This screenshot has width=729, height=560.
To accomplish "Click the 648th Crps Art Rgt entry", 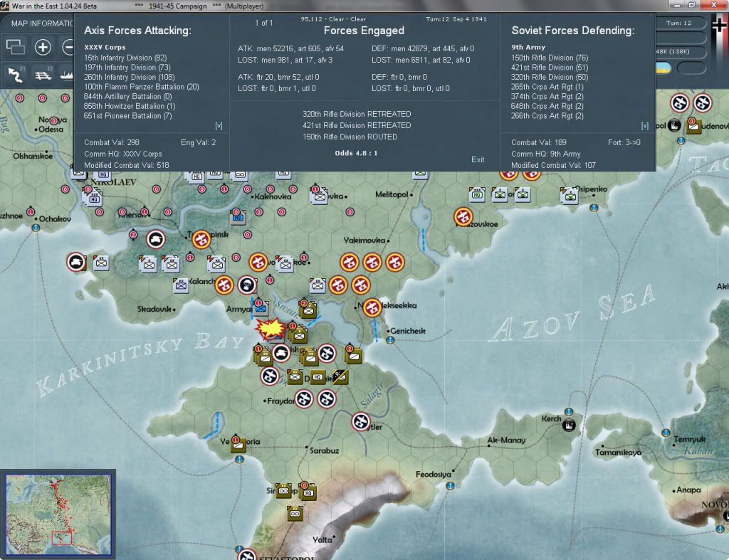I will 547,107.
